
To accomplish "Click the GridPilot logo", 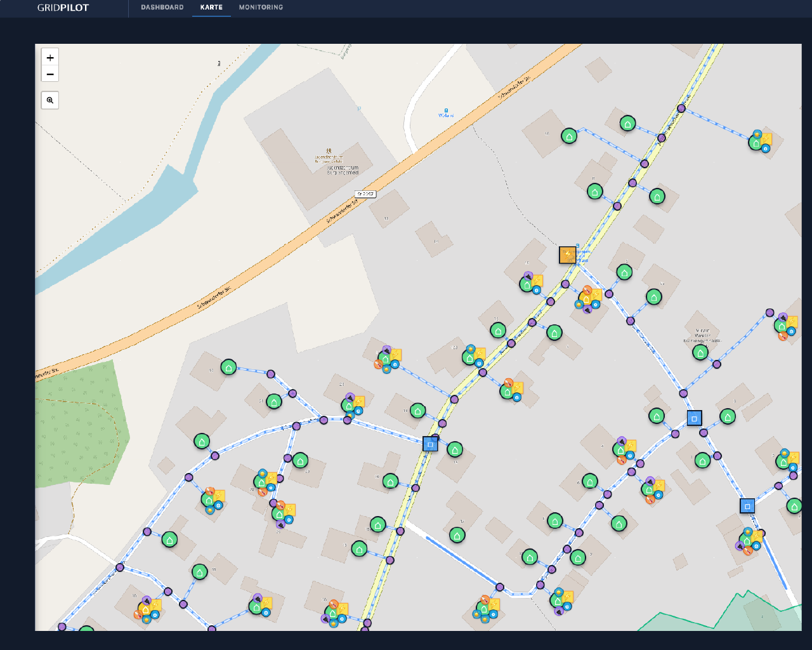I will (x=63, y=8).
